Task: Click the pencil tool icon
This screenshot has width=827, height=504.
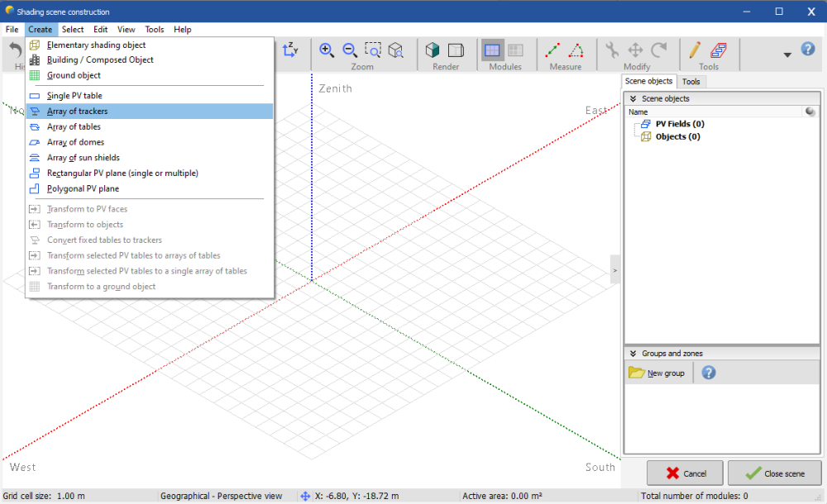Action: click(x=695, y=50)
